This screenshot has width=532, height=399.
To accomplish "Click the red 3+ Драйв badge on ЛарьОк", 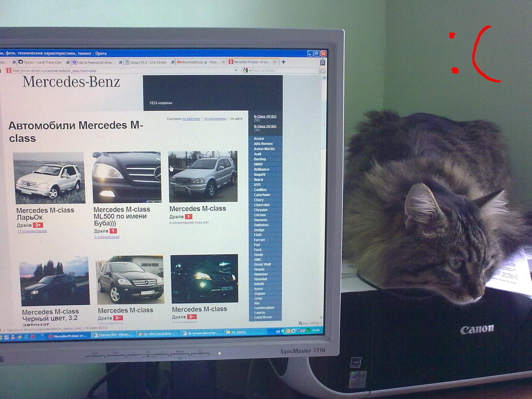I will (x=38, y=225).
